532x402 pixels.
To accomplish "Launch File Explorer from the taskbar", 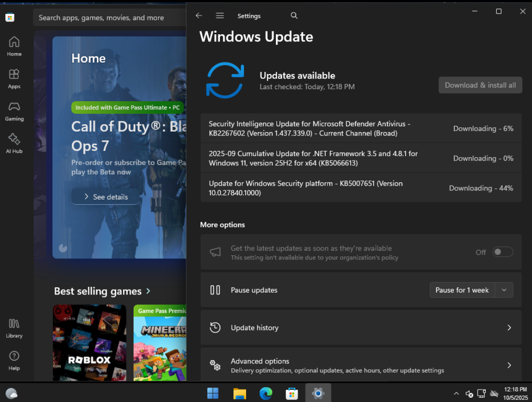I will [240, 393].
